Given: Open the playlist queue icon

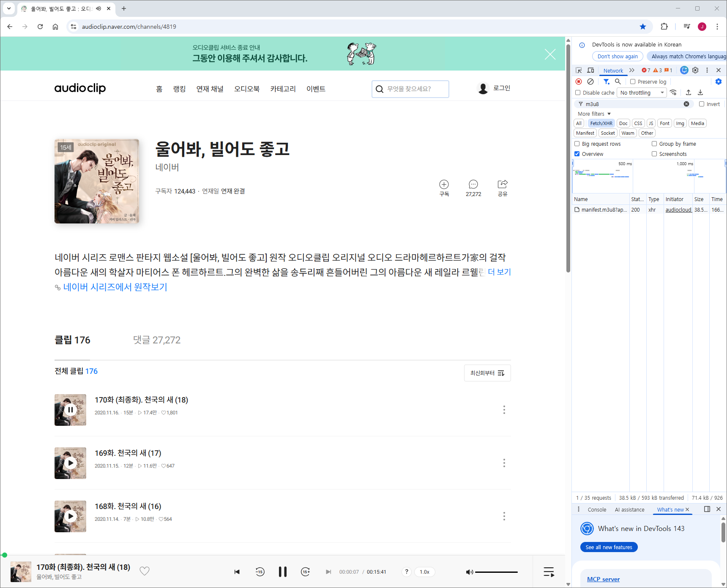Looking at the screenshot, I should point(549,572).
